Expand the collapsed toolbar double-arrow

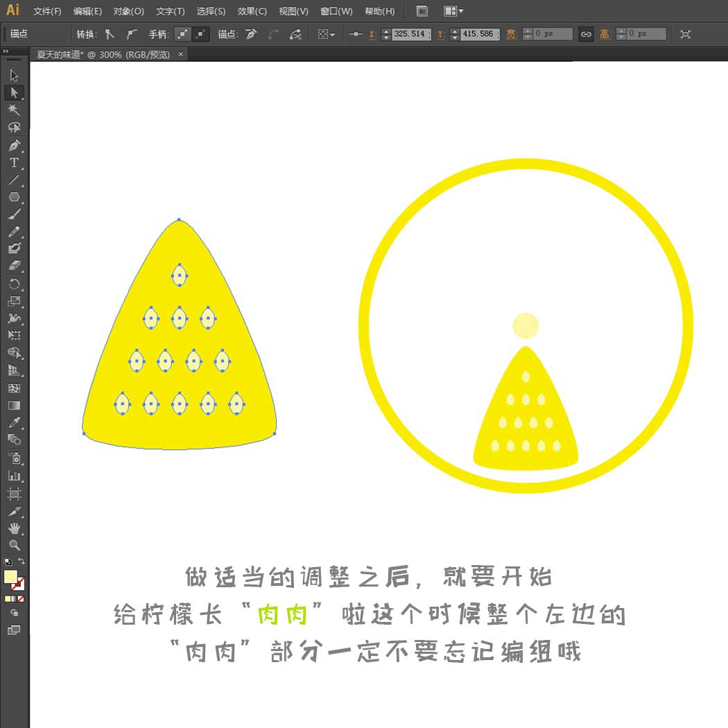point(6,51)
